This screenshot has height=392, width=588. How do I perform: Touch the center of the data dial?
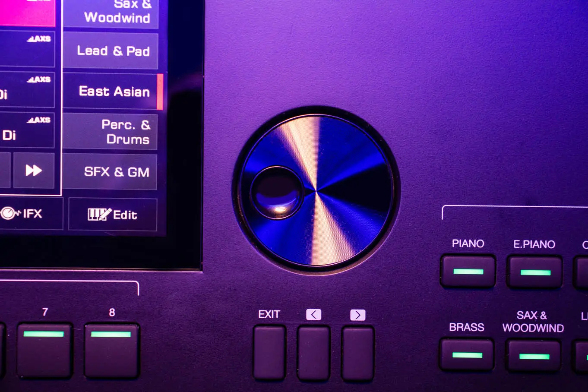(x=316, y=190)
